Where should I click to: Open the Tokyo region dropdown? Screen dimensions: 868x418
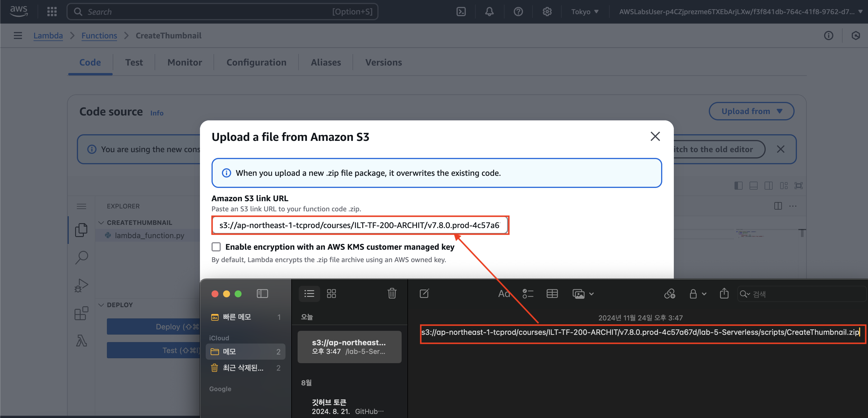point(585,12)
